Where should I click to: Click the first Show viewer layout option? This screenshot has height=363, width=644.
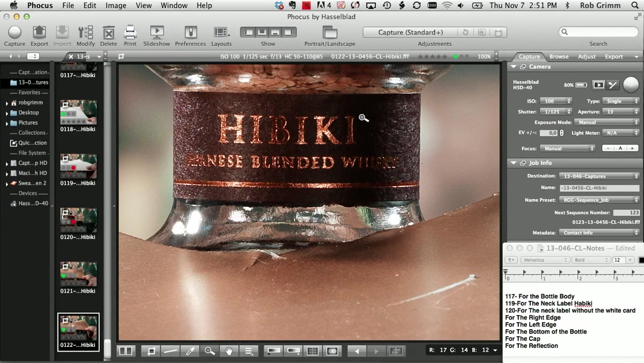coord(248,32)
